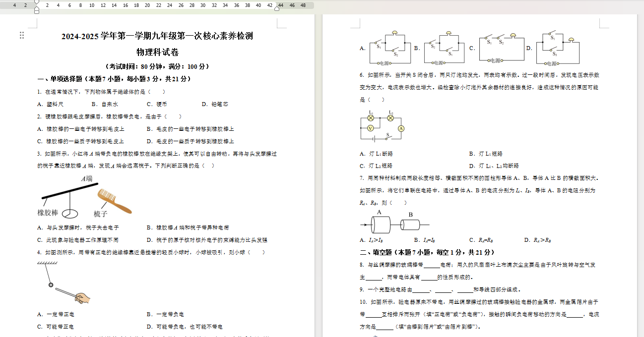644x337 pixels.
Task: Click option "D. 可能带负电，也可能不带电"
Action: click(x=185, y=327)
